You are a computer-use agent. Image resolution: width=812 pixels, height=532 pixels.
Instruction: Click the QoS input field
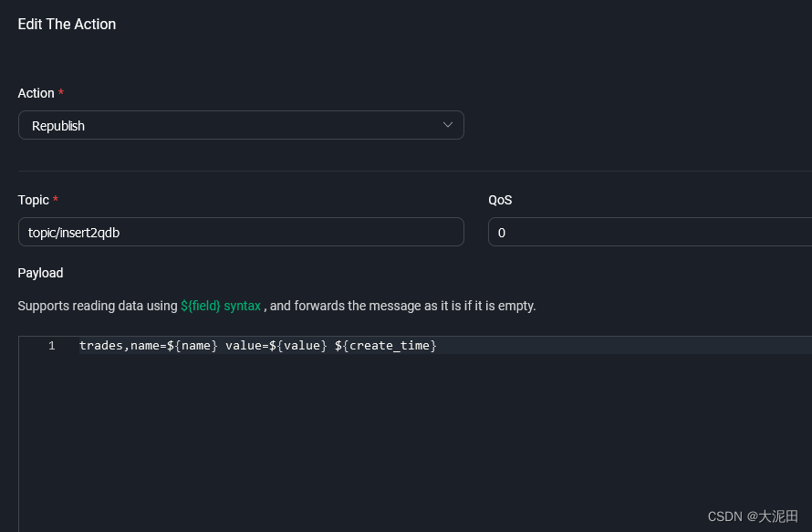tap(650, 232)
